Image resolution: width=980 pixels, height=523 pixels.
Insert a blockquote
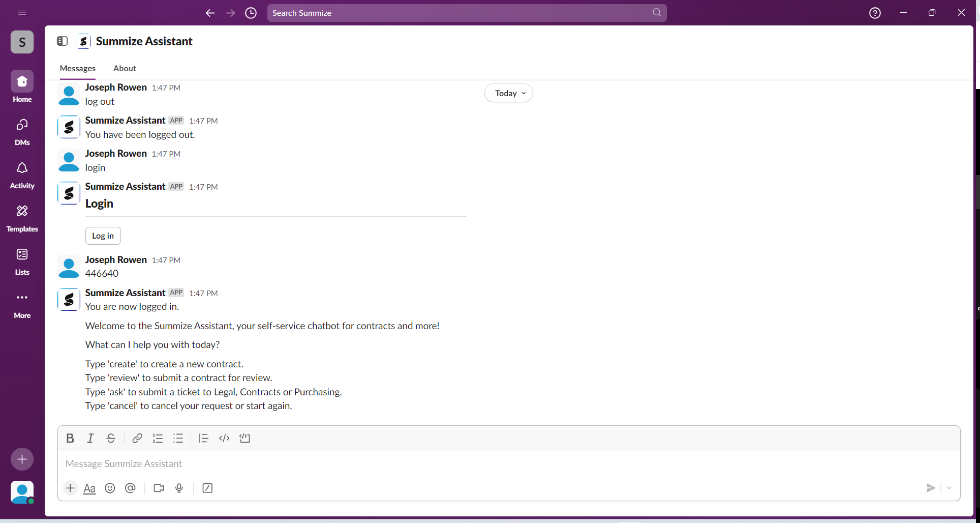point(204,438)
